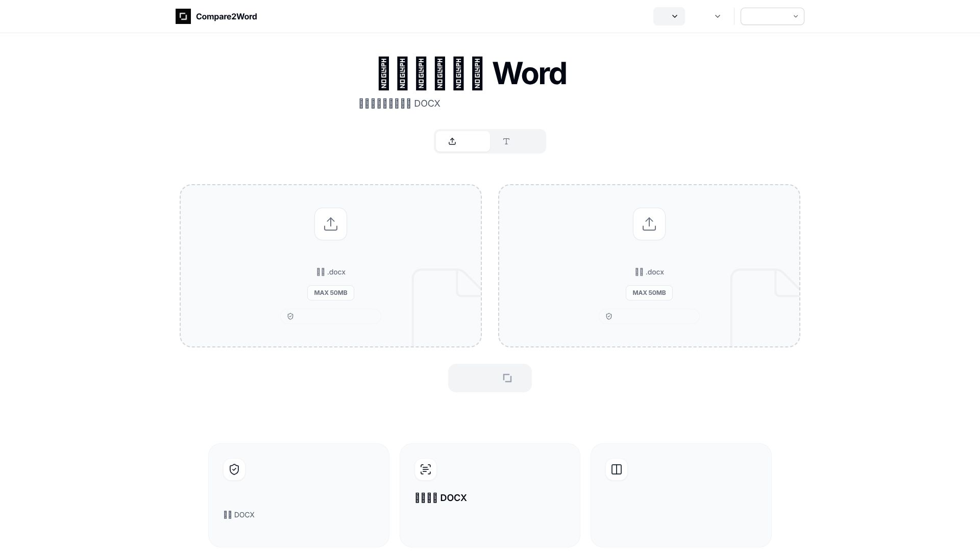Click the right drop zone .docx label
This screenshot has width=980, height=551.
pos(649,272)
